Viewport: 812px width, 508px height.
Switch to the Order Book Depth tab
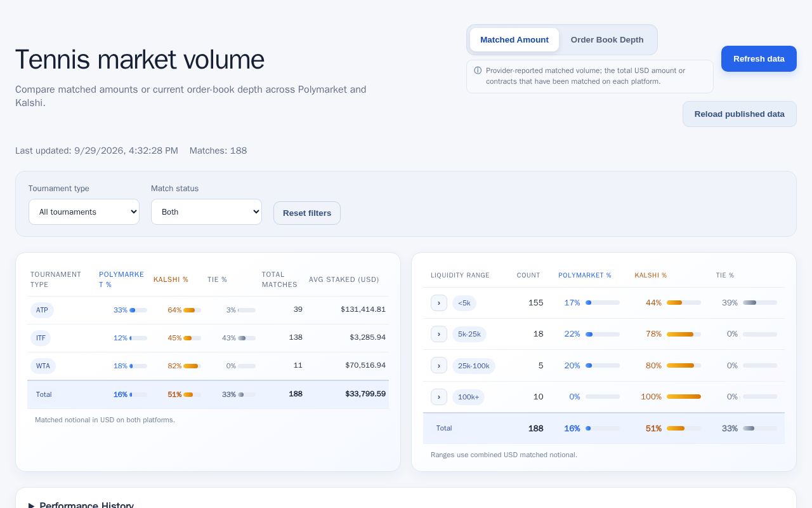point(607,40)
